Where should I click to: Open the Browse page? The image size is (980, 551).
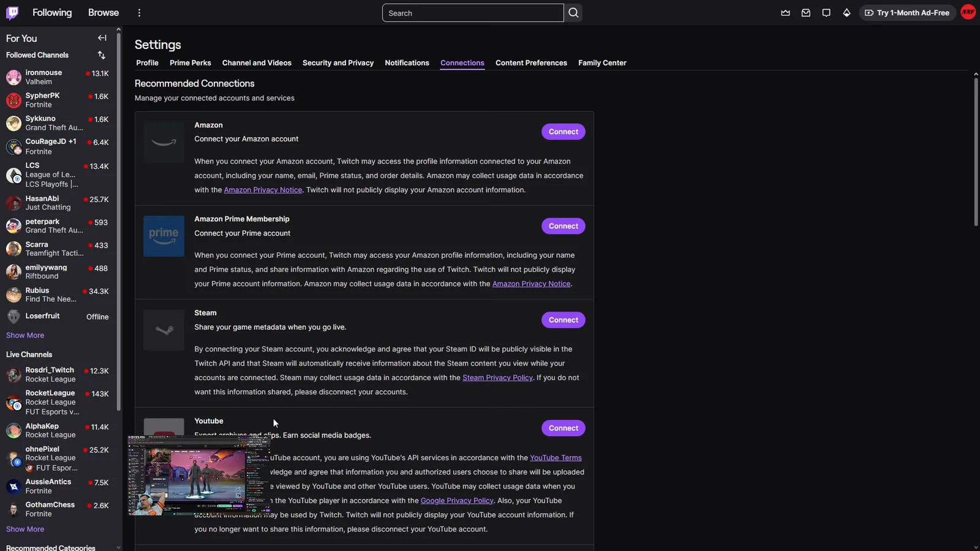[104, 13]
